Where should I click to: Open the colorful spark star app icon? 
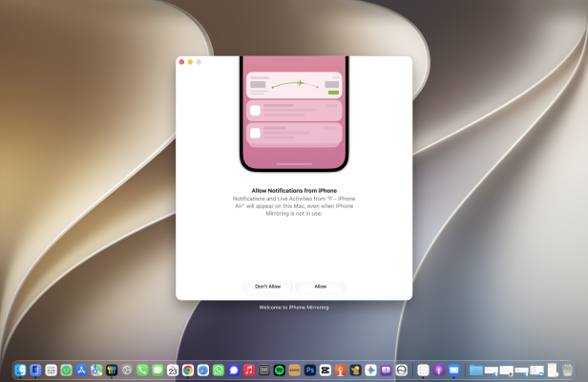point(371,371)
